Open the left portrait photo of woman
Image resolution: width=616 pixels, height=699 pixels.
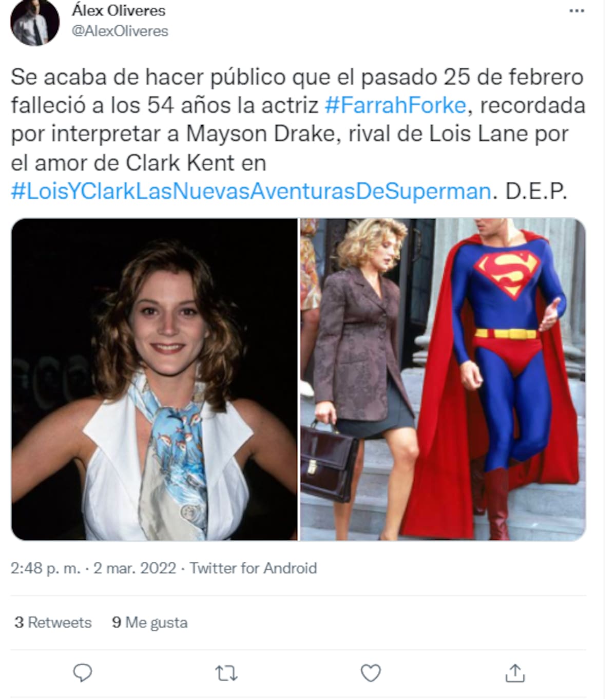(155, 379)
